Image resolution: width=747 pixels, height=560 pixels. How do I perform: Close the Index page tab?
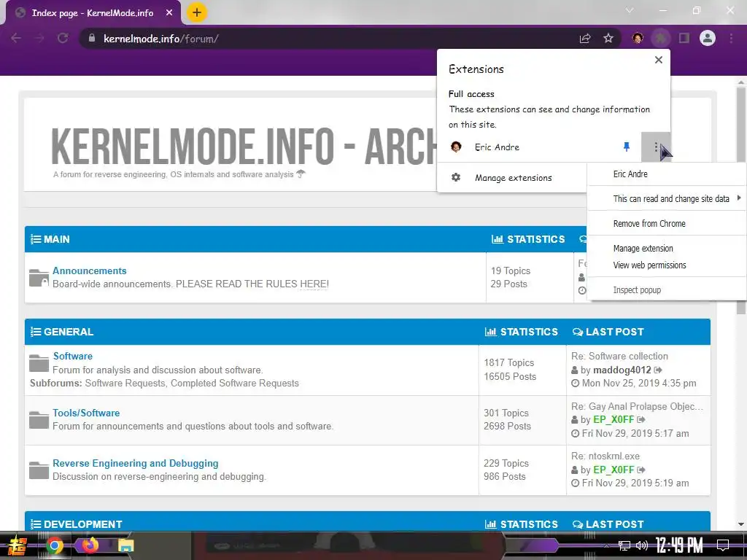click(x=169, y=13)
